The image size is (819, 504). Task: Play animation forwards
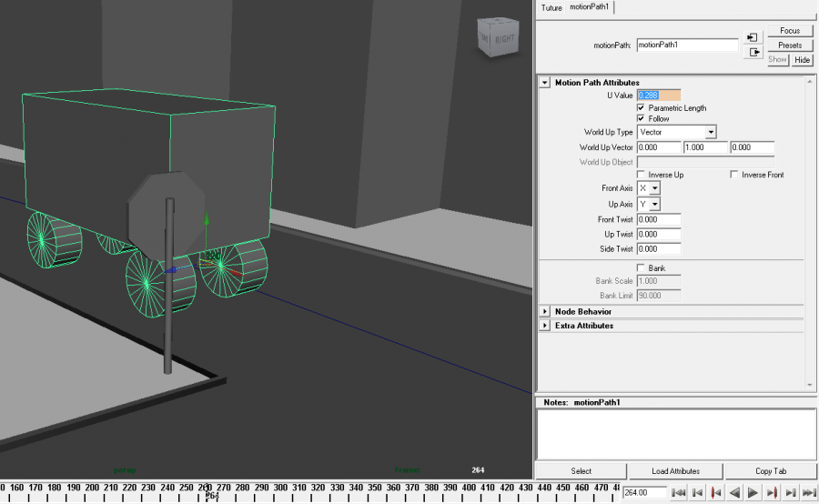(x=753, y=493)
